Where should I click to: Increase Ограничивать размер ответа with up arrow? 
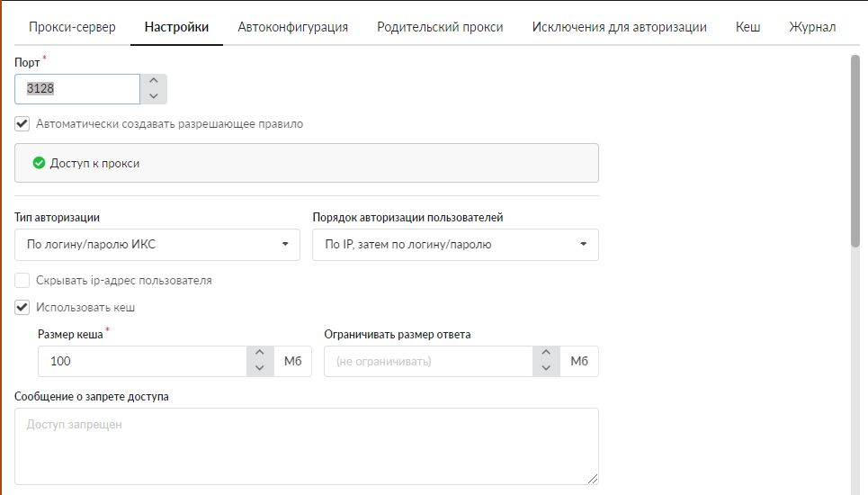(546, 354)
